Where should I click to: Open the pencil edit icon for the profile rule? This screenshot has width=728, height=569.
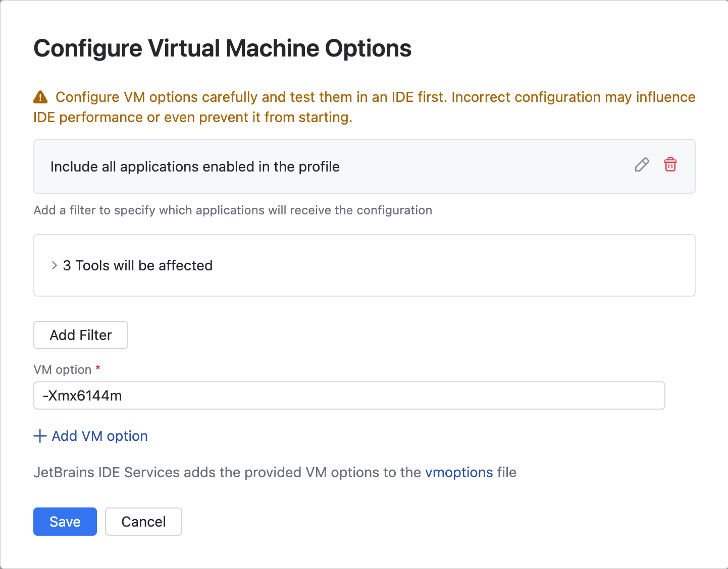click(x=642, y=165)
